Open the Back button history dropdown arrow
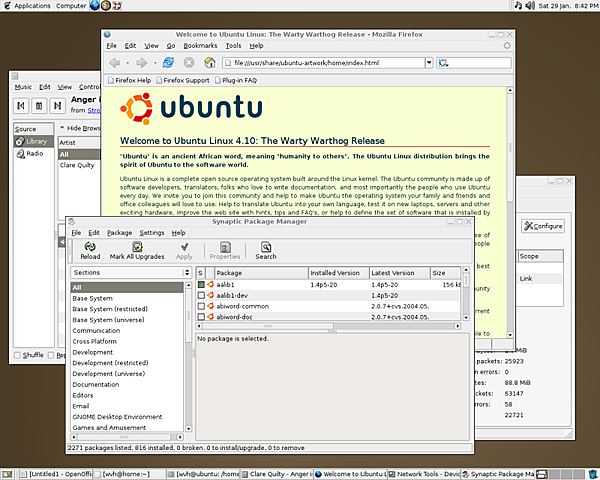 [x=127, y=63]
